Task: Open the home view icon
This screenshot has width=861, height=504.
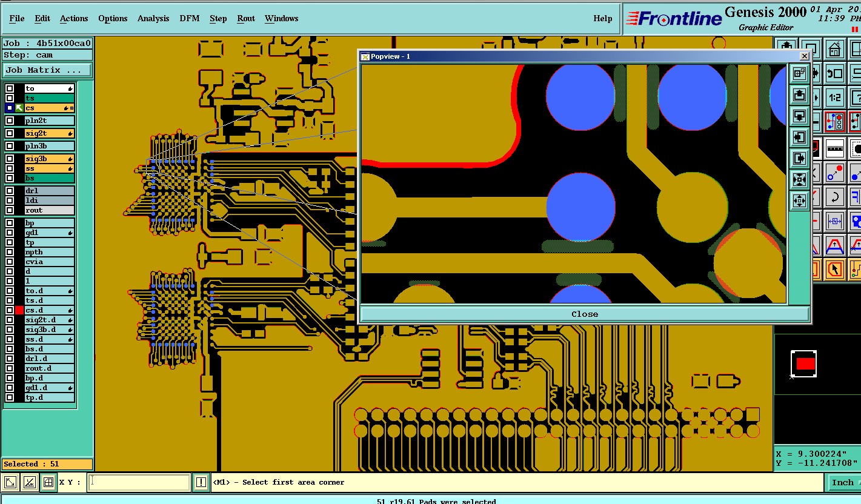Action: point(834,49)
